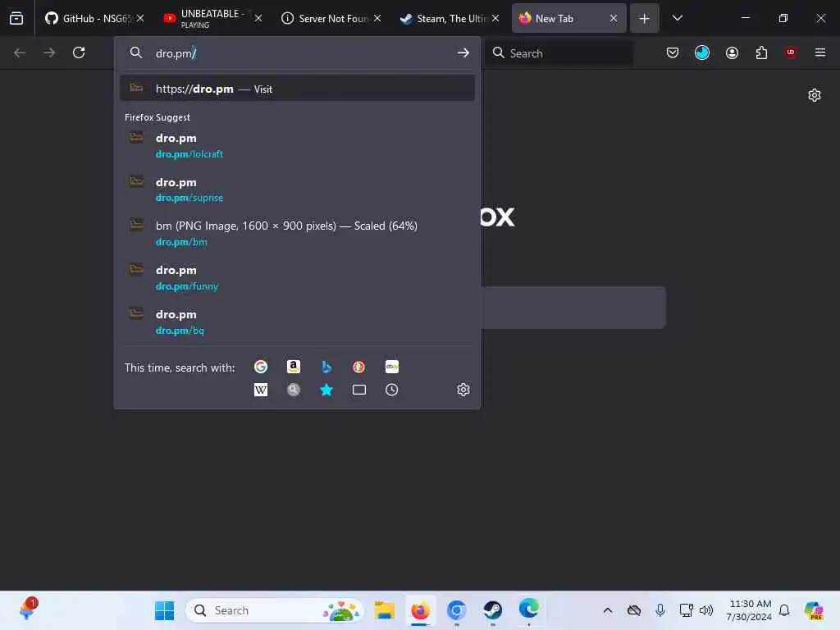This screenshot has width=840, height=630.
Task: Open Save to Pocket
Action: (x=673, y=52)
